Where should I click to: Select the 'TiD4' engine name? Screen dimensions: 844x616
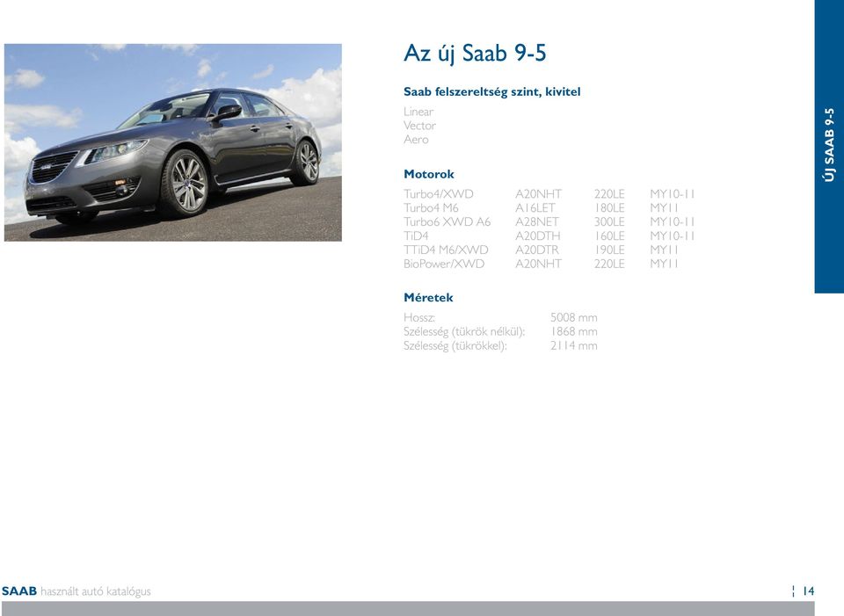coord(416,236)
